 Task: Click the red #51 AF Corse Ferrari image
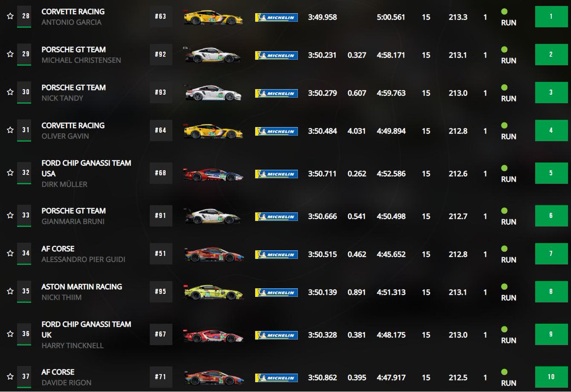pos(213,255)
